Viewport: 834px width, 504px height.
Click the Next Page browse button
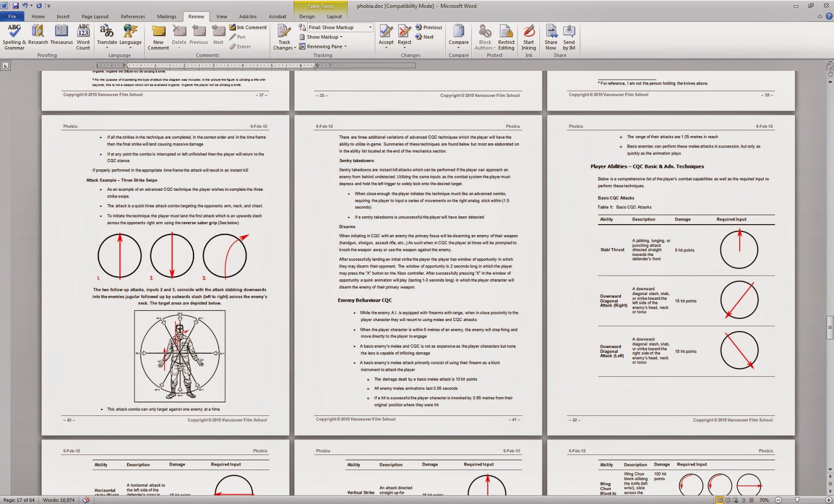tap(830, 491)
